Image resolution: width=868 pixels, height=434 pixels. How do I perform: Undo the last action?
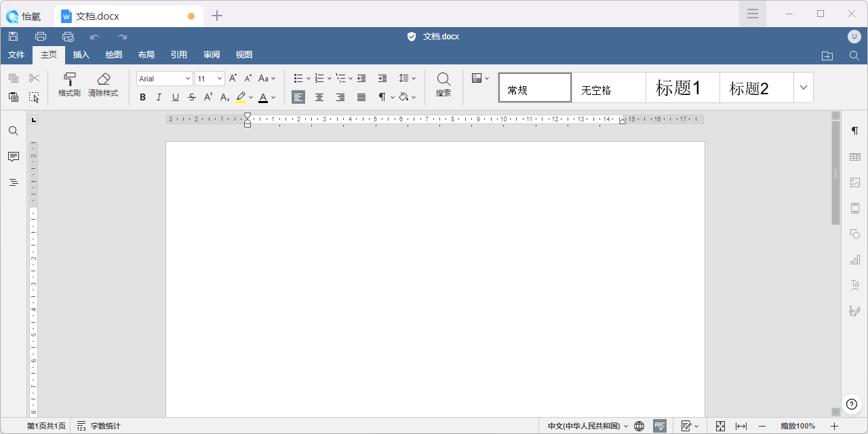(95, 37)
